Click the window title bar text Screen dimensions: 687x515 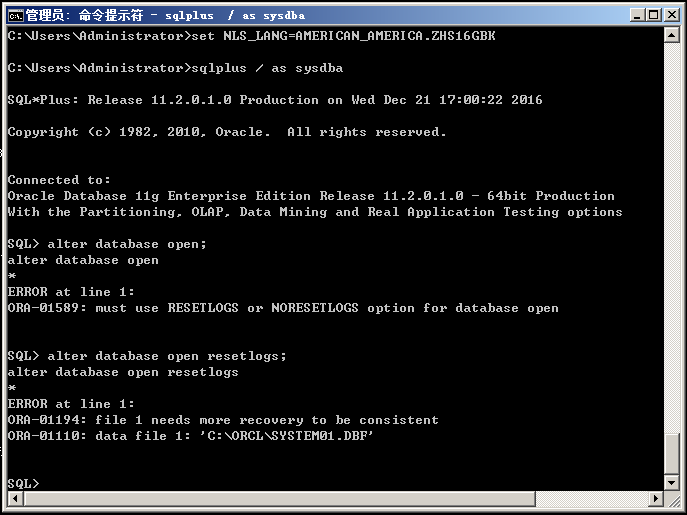pos(165,15)
